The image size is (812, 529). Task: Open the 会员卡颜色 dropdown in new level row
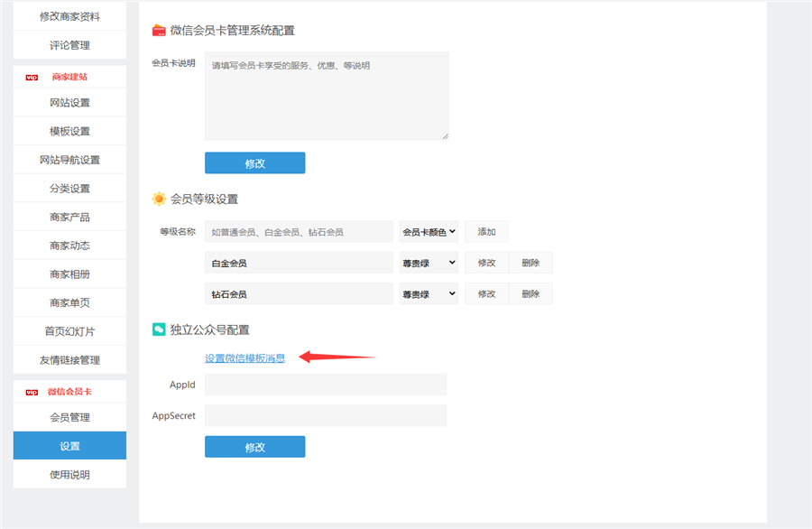(429, 232)
